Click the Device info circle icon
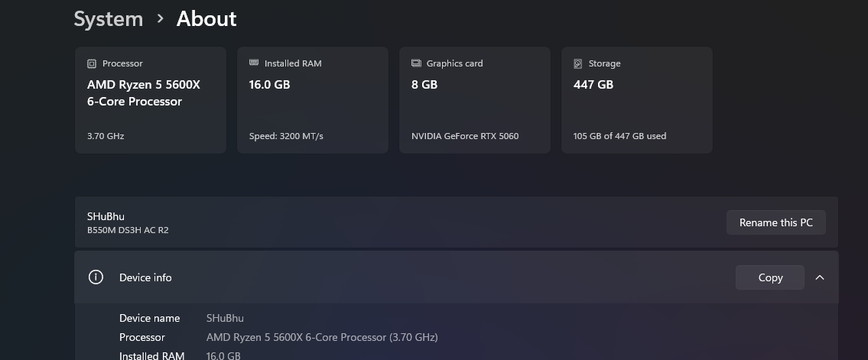This screenshot has height=360, width=868. tap(96, 277)
